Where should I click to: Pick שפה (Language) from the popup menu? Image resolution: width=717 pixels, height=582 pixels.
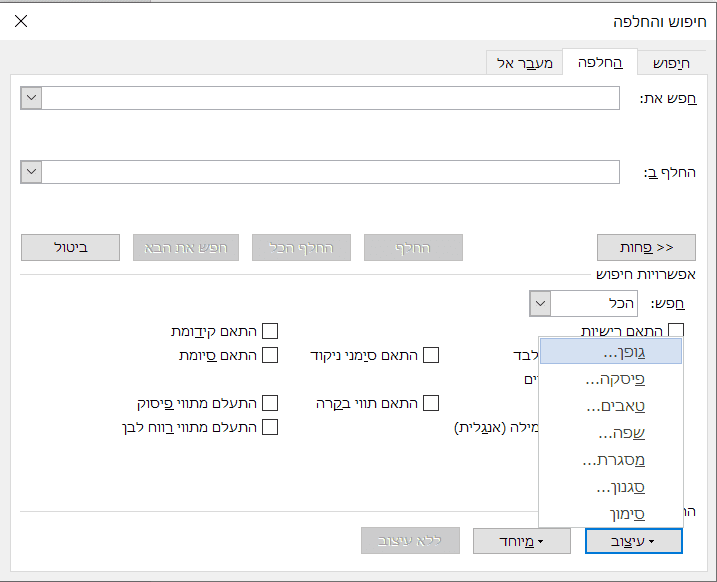click(611, 434)
